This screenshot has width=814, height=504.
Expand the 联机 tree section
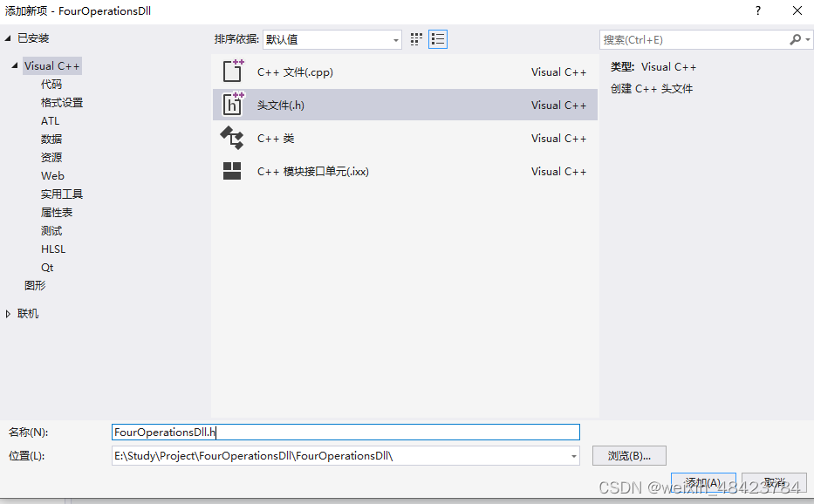pos(8,314)
